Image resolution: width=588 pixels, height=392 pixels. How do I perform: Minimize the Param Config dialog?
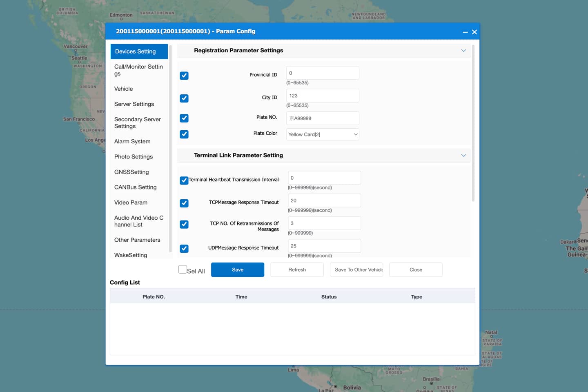coord(465,32)
